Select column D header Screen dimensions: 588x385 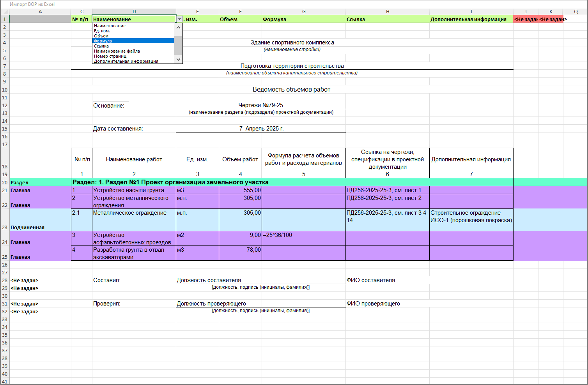tap(134, 12)
